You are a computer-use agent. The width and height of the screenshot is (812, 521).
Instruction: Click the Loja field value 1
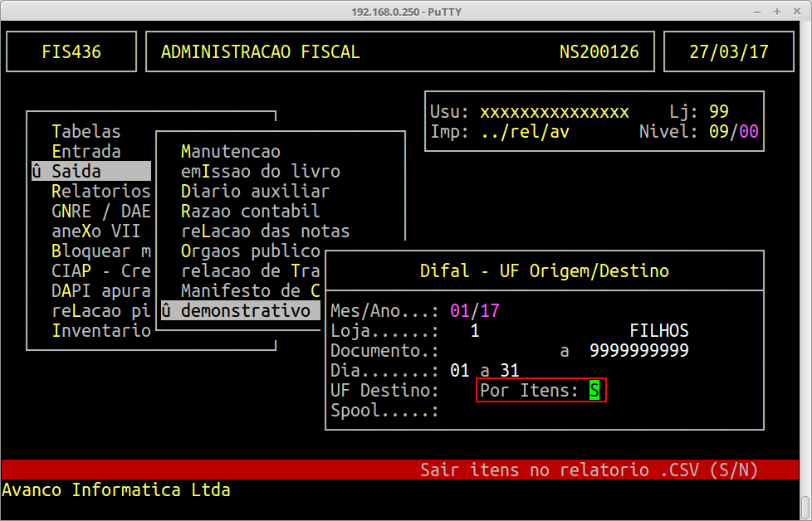coord(475,331)
